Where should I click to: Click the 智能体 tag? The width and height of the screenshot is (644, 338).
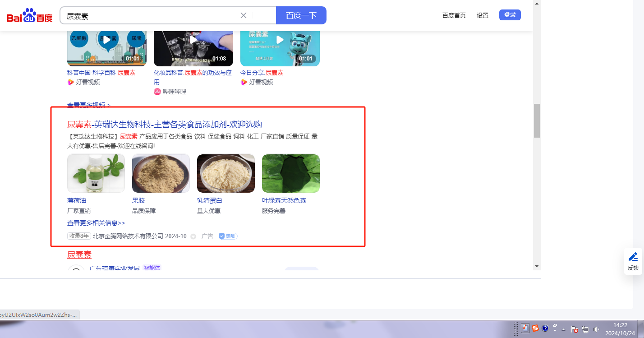point(152,268)
